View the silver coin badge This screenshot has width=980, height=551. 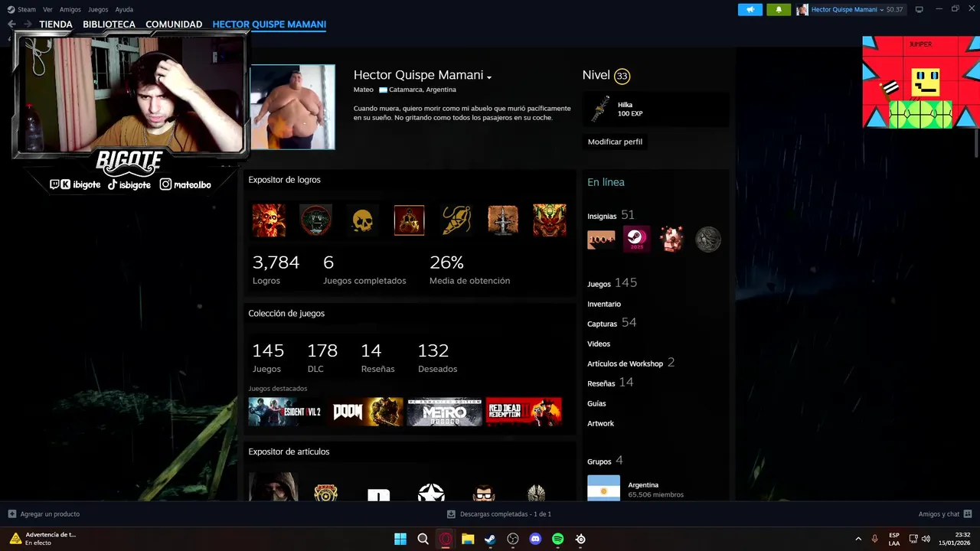[708, 240]
